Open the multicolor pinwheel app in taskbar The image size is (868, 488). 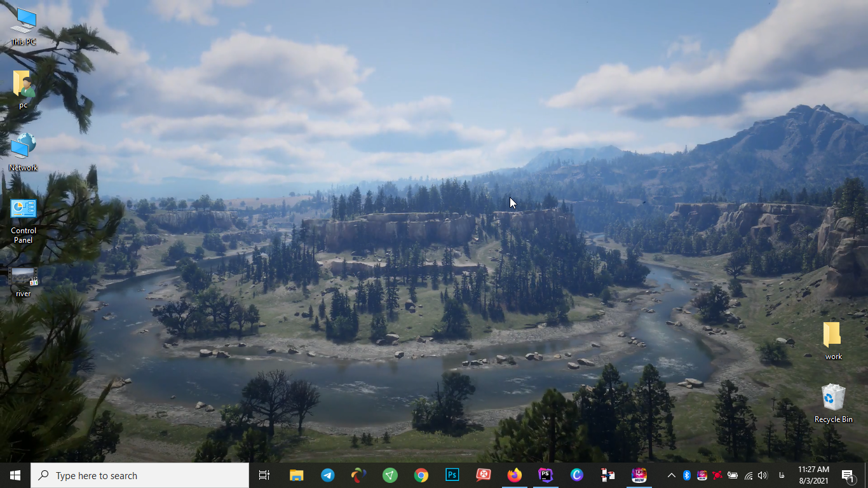(358, 475)
